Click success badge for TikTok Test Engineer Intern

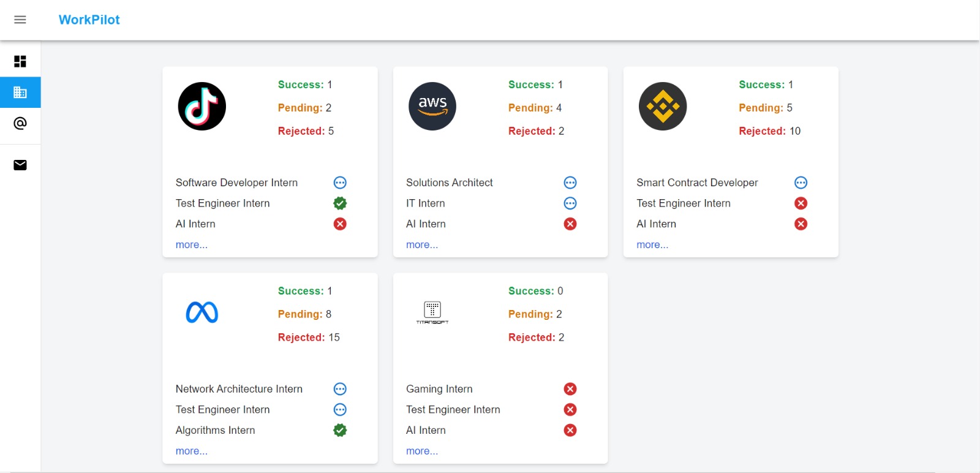[340, 203]
